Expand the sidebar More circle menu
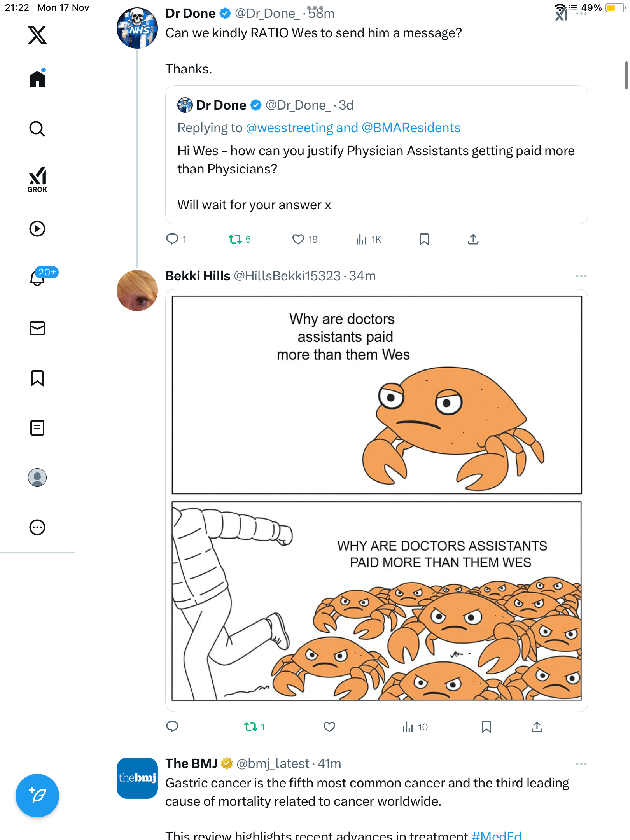630x840 pixels. point(37,527)
